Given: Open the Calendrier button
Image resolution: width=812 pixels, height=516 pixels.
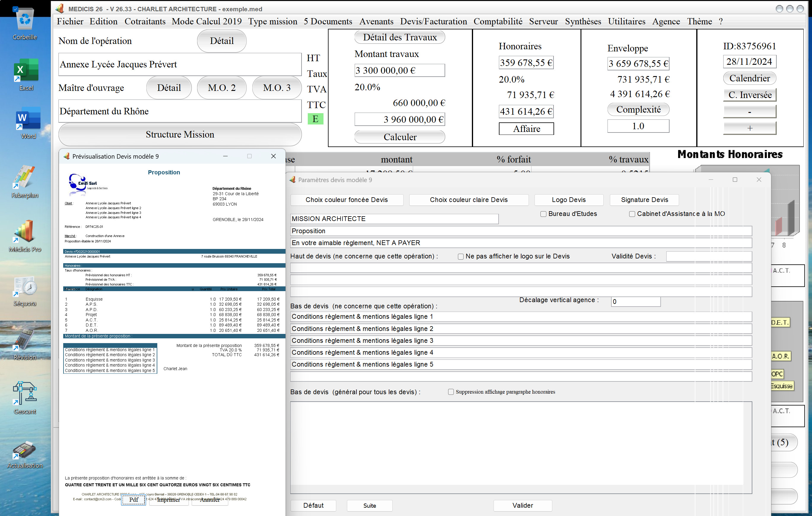Looking at the screenshot, I should [750, 78].
